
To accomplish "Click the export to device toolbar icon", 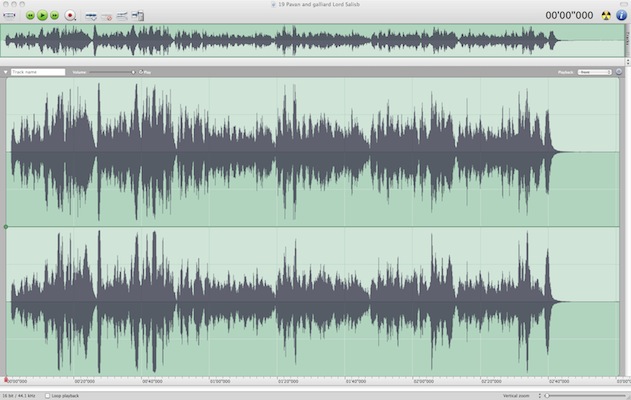I will pyautogui.click(x=138, y=16).
